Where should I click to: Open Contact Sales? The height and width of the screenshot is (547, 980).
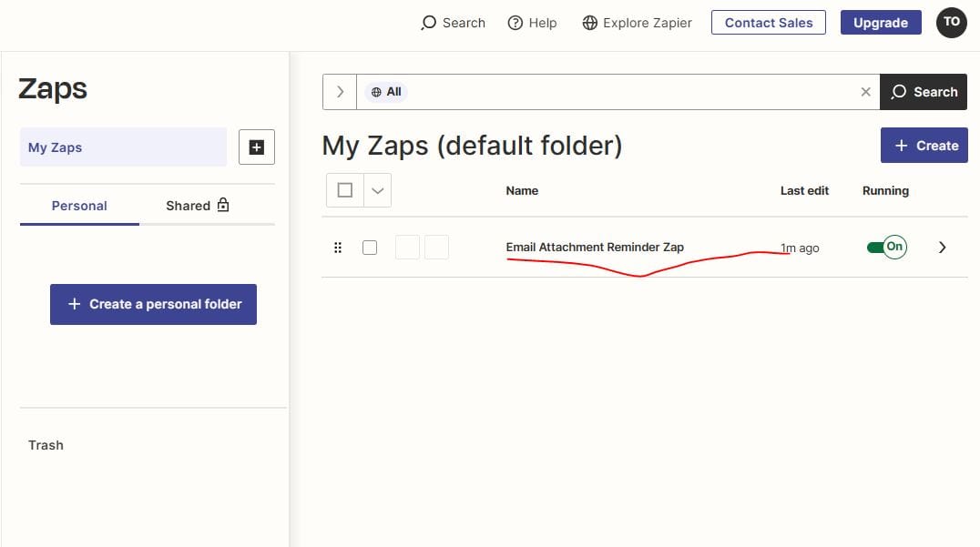pyautogui.click(x=768, y=22)
